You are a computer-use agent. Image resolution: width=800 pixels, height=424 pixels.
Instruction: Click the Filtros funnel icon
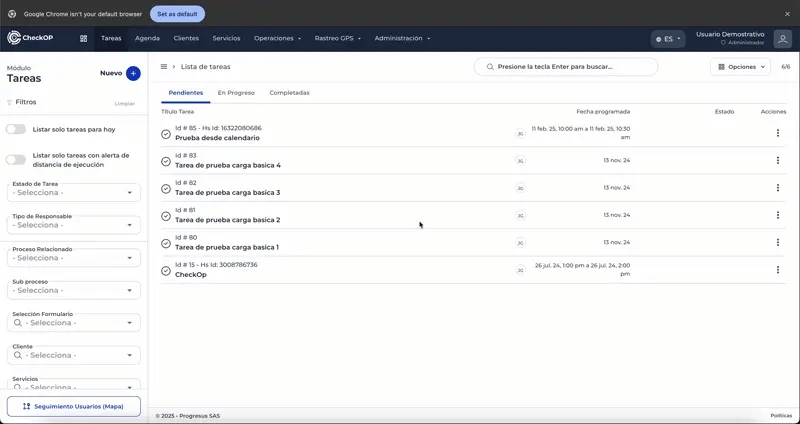[x=9, y=103]
